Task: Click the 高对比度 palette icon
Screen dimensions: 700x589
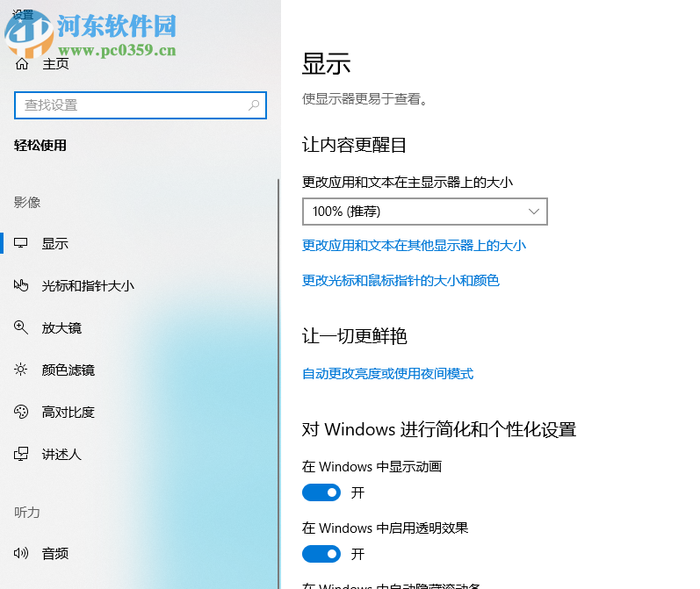Action: pyautogui.click(x=21, y=412)
